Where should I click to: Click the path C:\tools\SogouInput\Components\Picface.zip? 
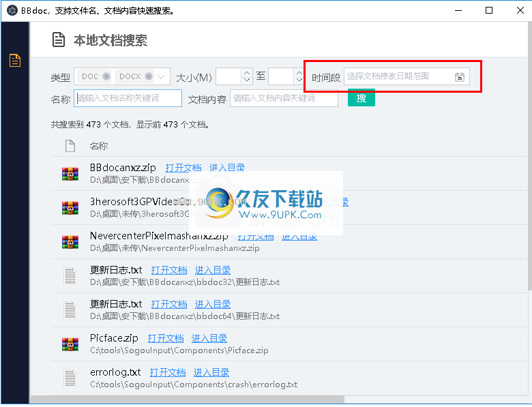(179, 350)
